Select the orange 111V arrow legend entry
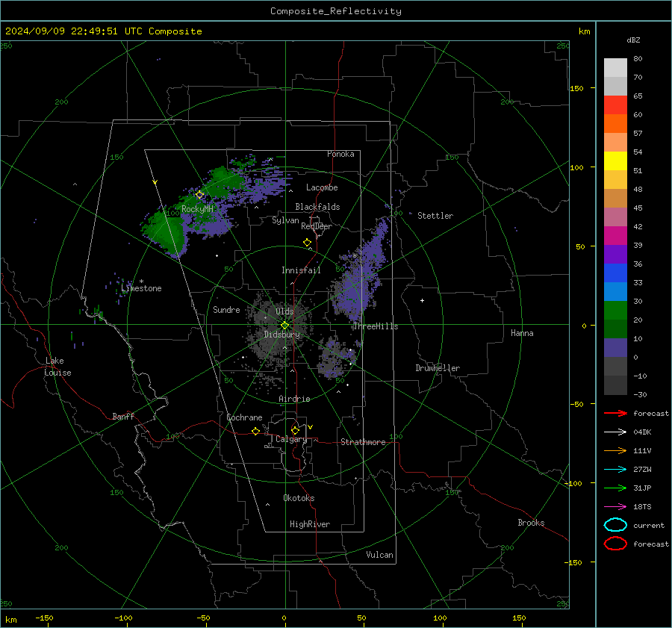The width and height of the screenshot is (672, 628). [615, 450]
